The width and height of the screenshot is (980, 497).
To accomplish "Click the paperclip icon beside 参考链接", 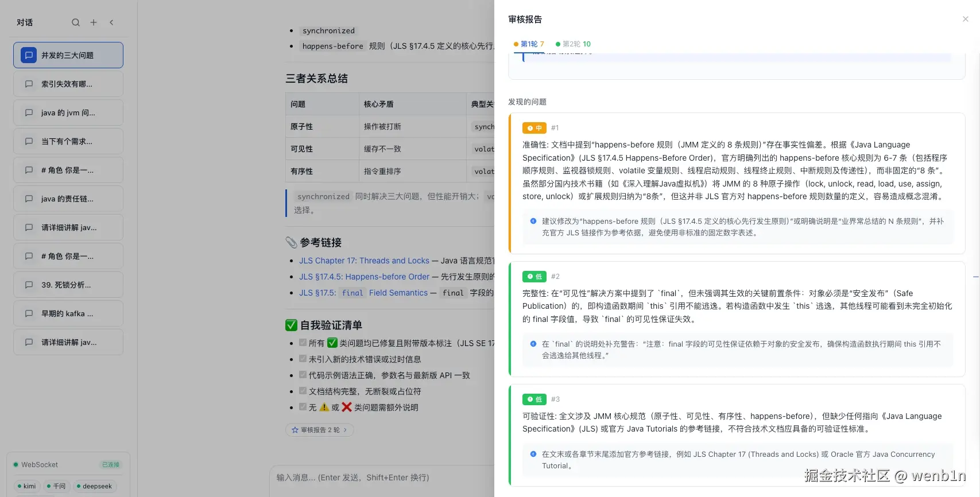I will (x=291, y=242).
